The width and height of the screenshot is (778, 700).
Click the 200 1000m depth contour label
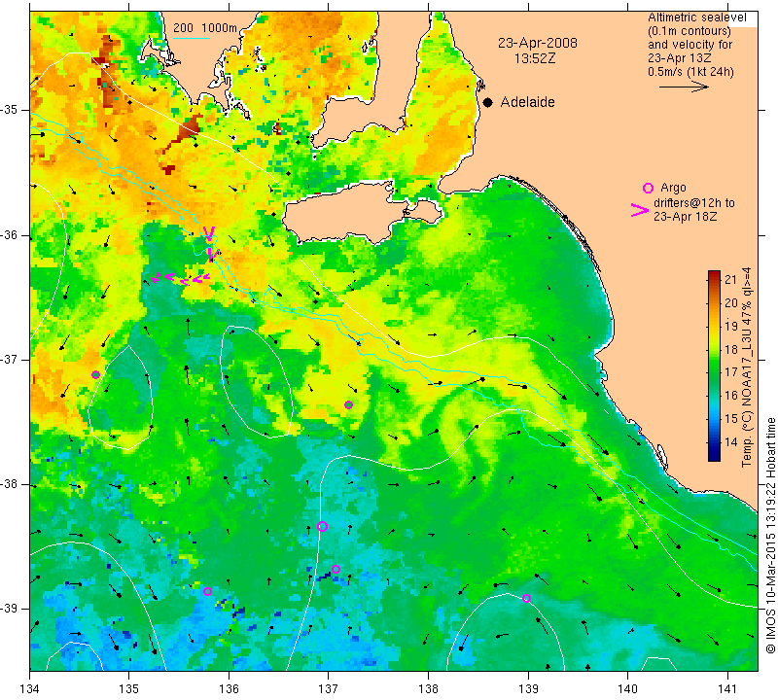(x=205, y=28)
